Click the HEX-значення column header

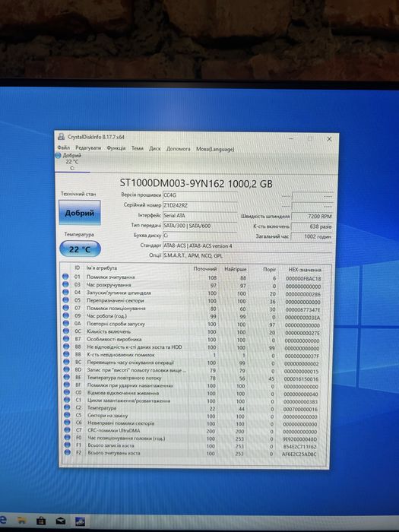pyautogui.click(x=304, y=270)
